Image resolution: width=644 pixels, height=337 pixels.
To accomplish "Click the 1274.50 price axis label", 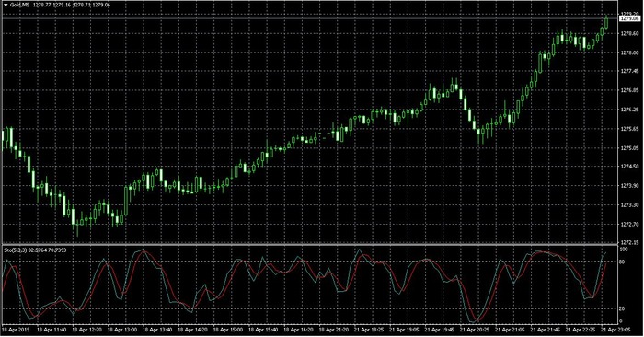I will (629, 167).
